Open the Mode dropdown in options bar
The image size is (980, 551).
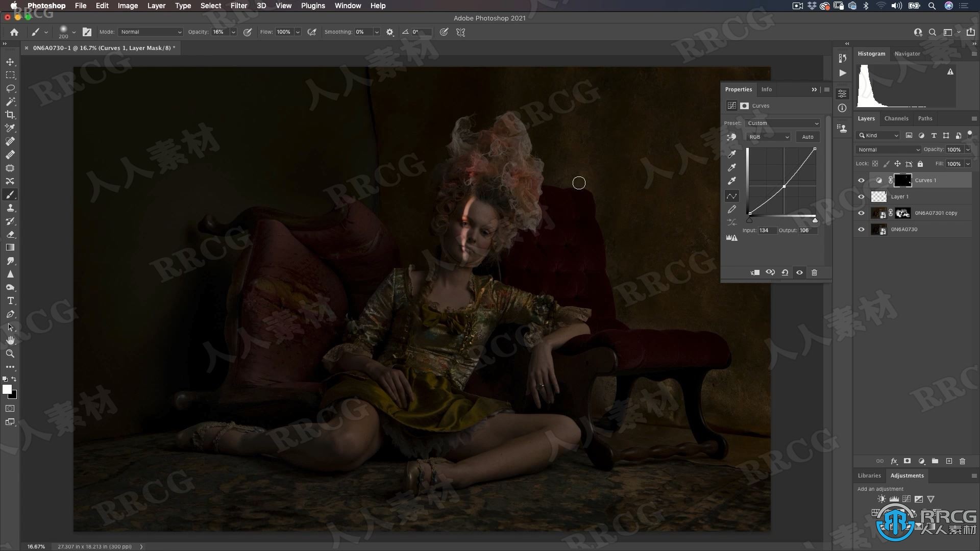coord(149,32)
